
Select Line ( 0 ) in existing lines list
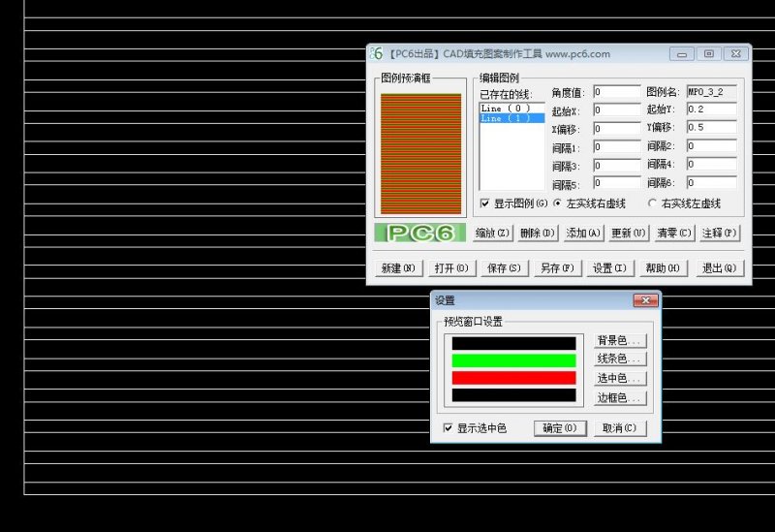[512, 108]
